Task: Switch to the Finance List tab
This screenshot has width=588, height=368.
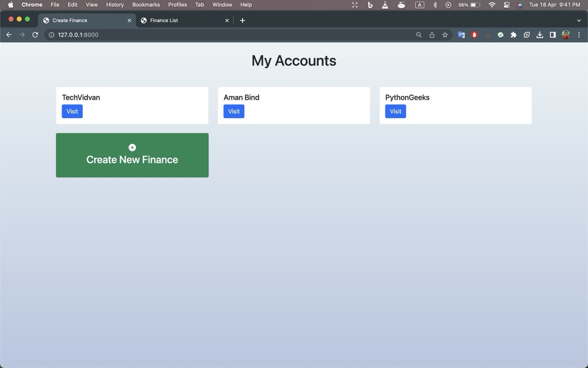Action: click(183, 20)
